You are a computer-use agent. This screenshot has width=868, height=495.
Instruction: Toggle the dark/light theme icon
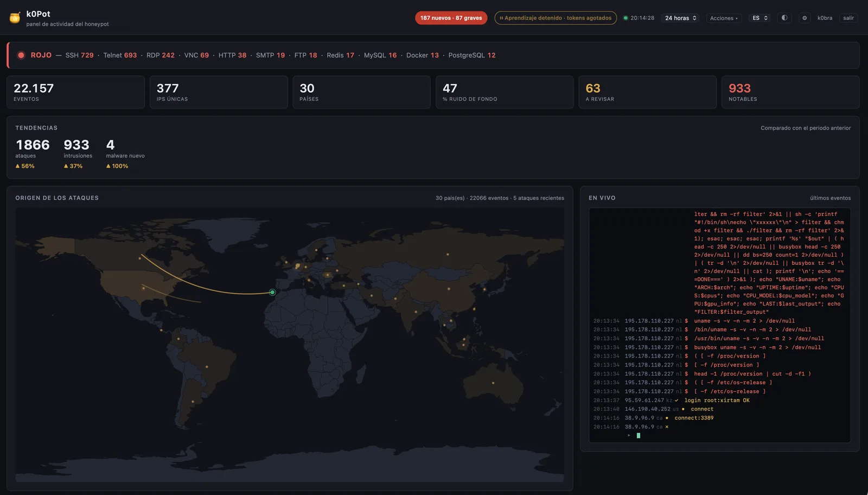[x=784, y=18]
